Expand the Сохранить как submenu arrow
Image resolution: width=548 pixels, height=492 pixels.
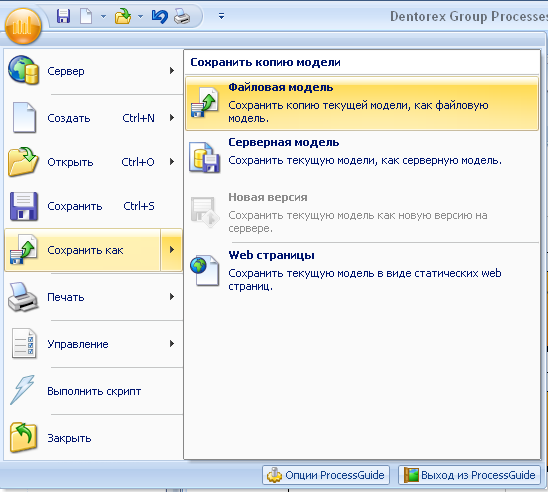coord(172,250)
